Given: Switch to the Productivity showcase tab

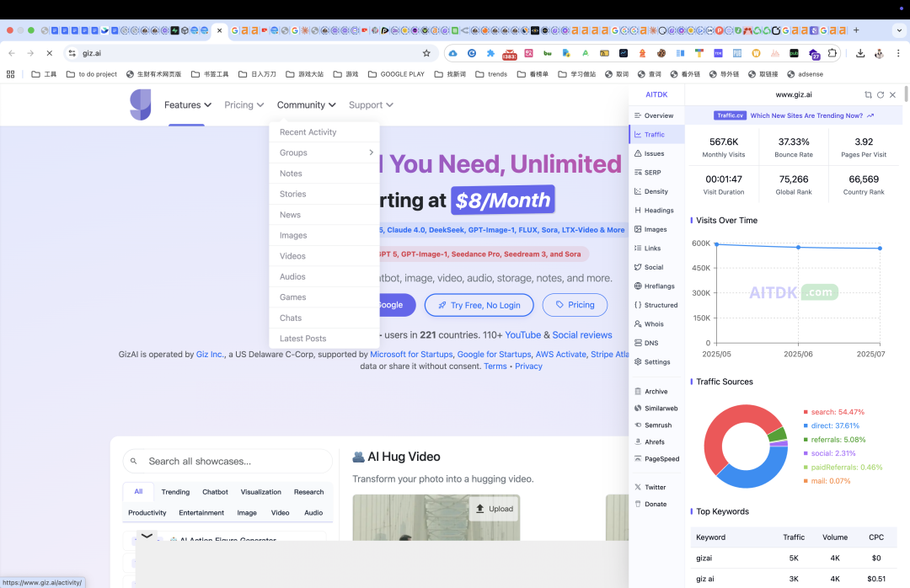Looking at the screenshot, I should click(147, 513).
